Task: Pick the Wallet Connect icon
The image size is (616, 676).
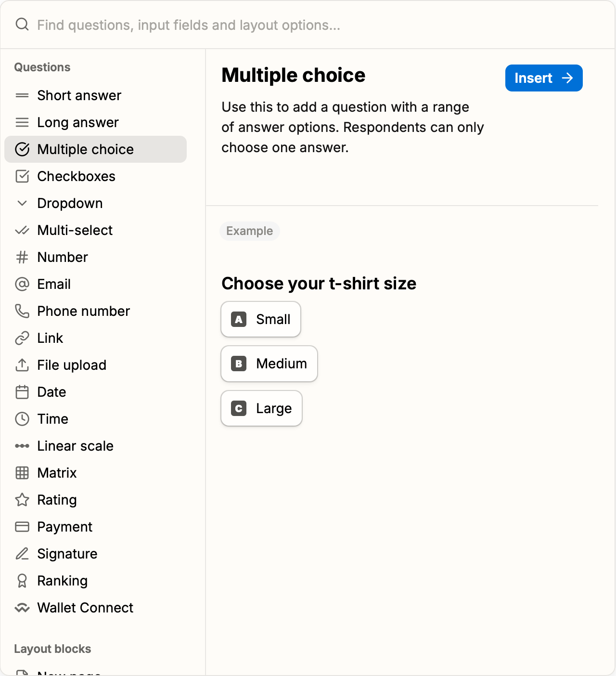Action: [22, 608]
